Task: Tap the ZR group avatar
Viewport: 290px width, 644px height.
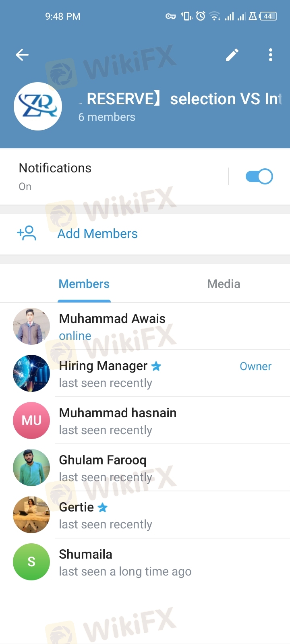Action: [x=38, y=106]
